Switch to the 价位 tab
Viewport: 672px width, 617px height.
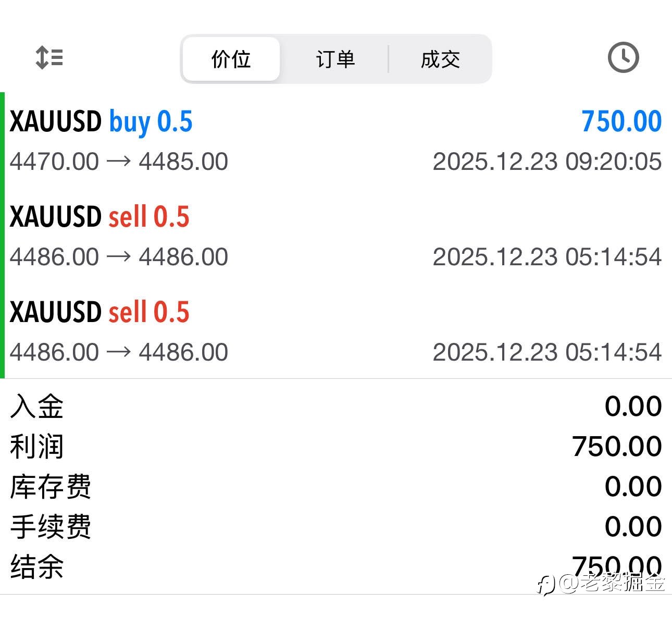click(x=231, y=59)
